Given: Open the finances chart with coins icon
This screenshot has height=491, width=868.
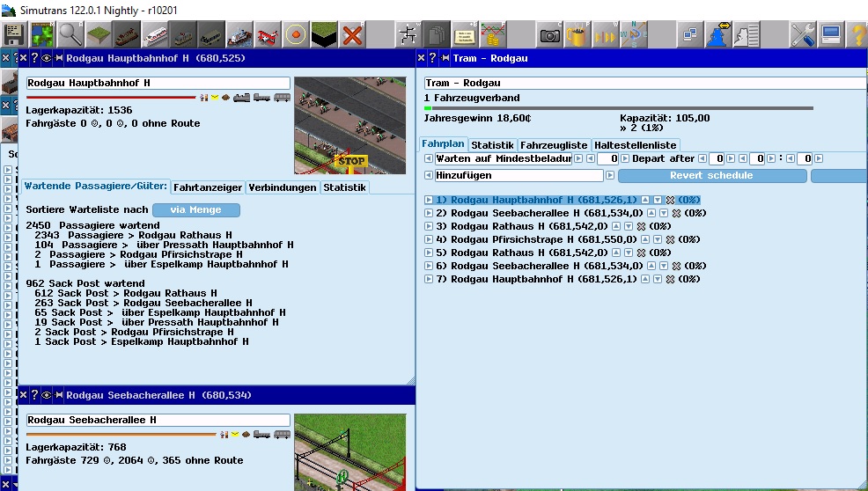Looking at the screenshot, I should click(493, 35).
